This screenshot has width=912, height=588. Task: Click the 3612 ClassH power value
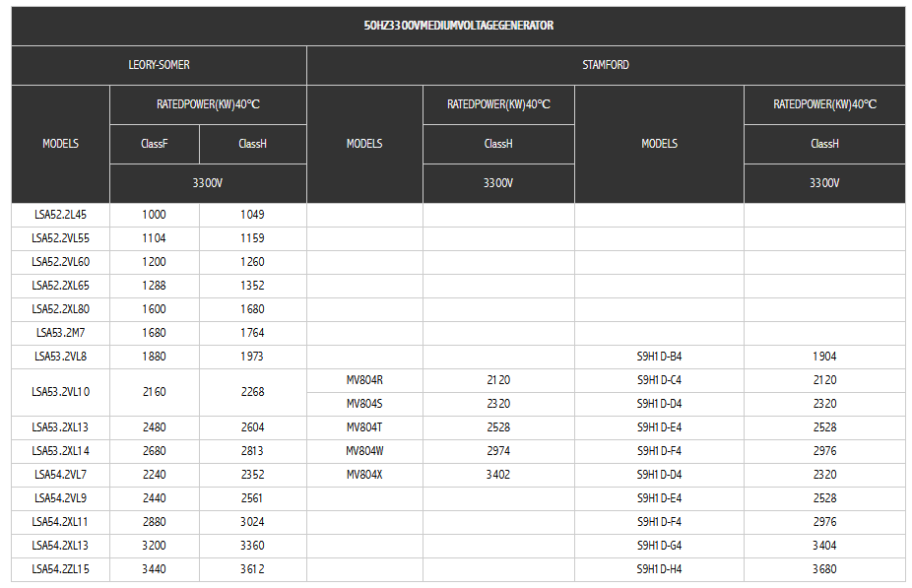click(x=252, y=569)
